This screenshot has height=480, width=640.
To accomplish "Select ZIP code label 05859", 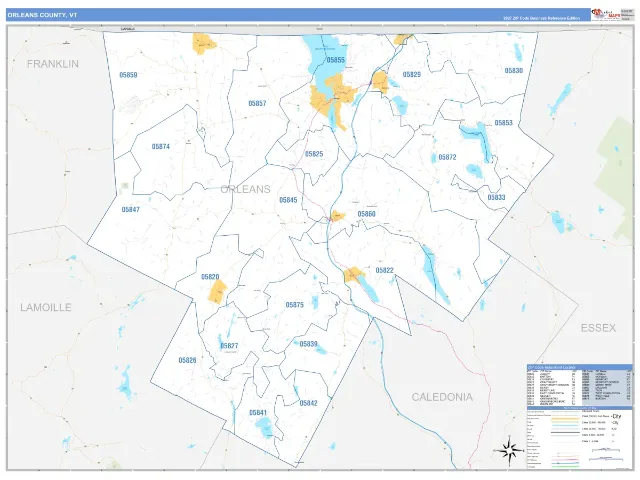I will 128,75.
